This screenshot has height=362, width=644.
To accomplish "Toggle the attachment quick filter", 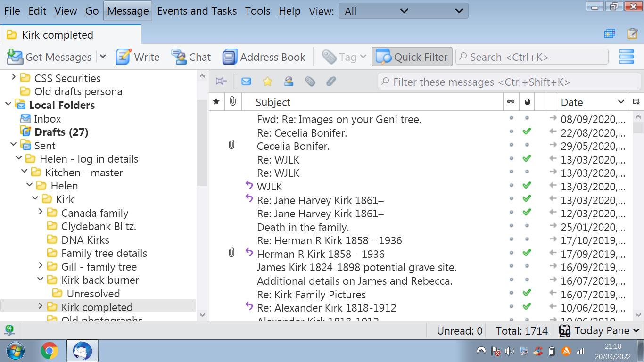I will (x=331, y=82).
